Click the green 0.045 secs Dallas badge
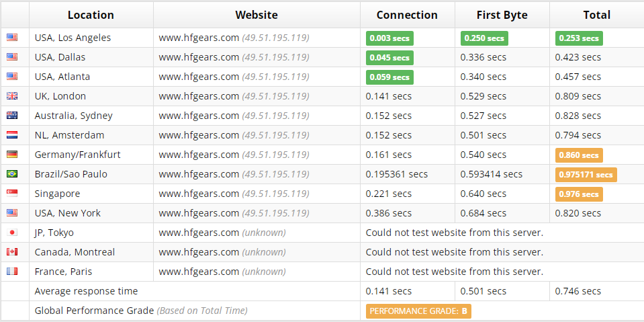Viewport: 644px width, 322px height. coord(389,58)
